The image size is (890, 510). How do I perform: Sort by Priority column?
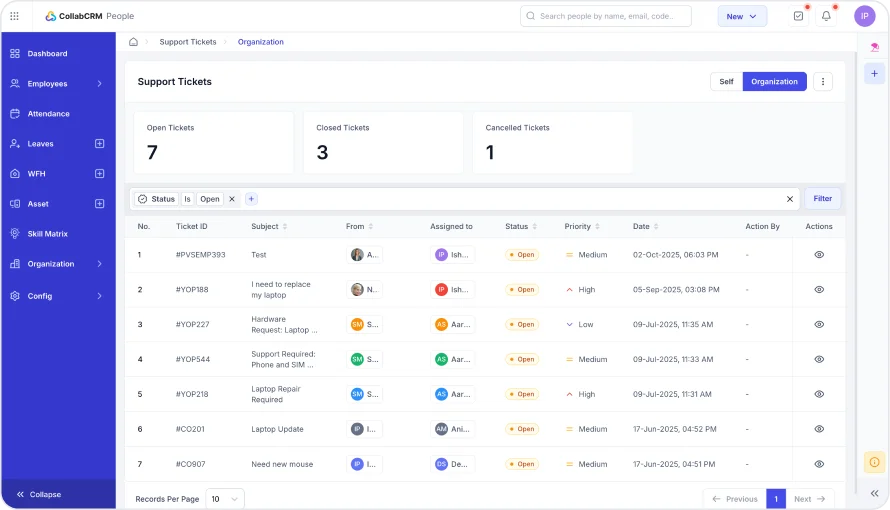(x=597, y=226)
